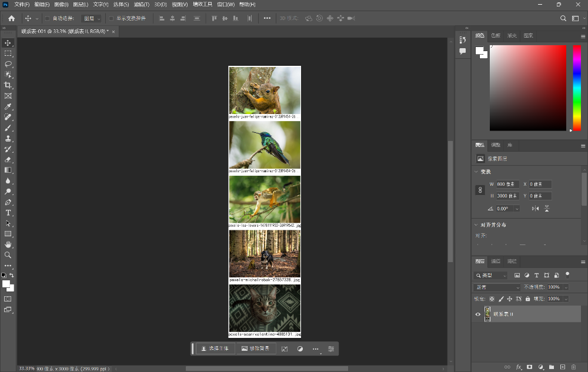Select the Crop tool
Viewport: 588px width, 372px height.
coord(8,85)
